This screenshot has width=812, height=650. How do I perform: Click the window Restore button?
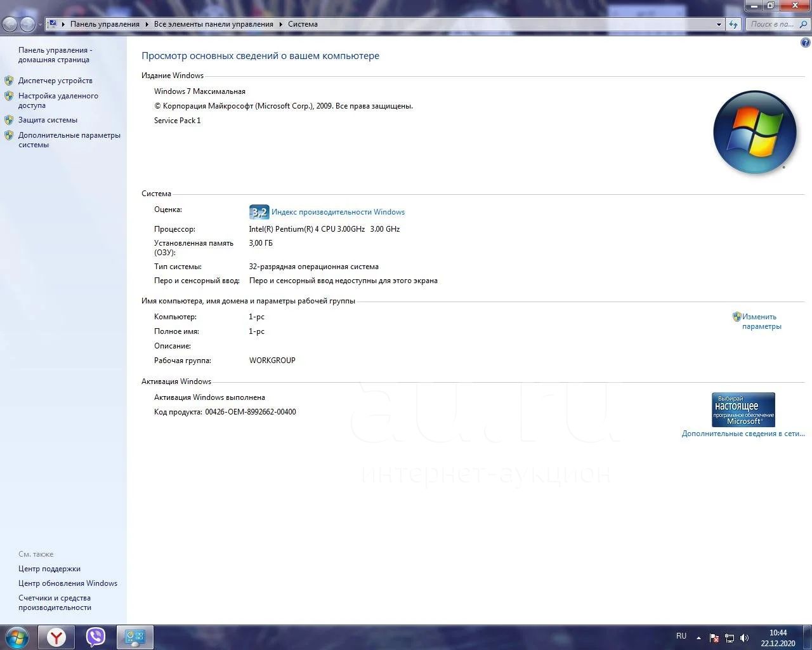pos(770,6)
